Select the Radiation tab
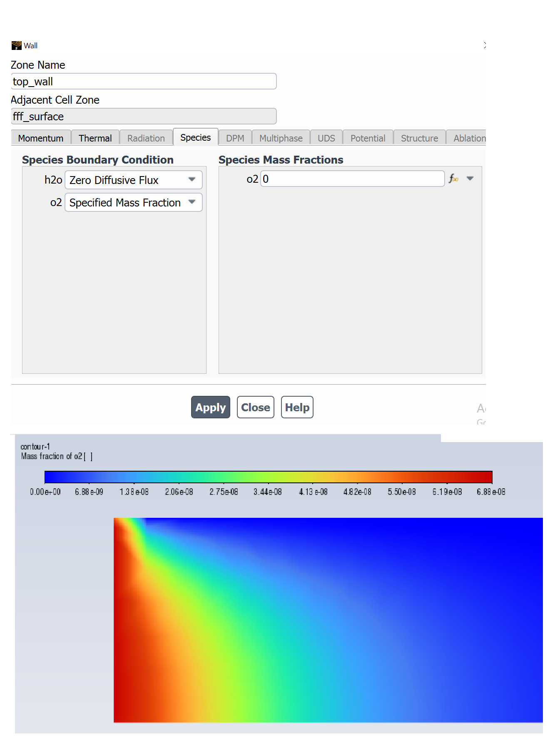Viewport: 560px width, 748px height. click(146, 138)
